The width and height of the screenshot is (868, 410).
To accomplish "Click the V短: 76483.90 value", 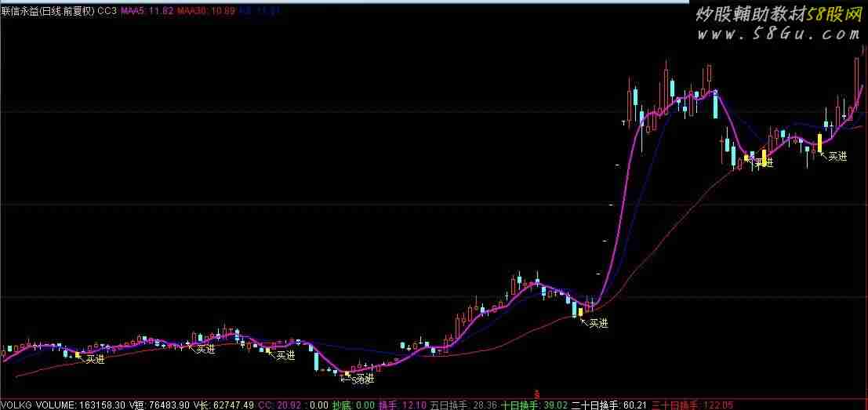I will (159, 405).
